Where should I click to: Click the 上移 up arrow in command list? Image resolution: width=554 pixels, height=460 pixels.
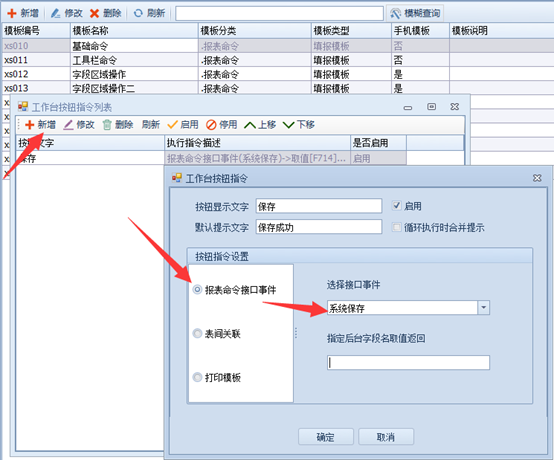point(250,125)
